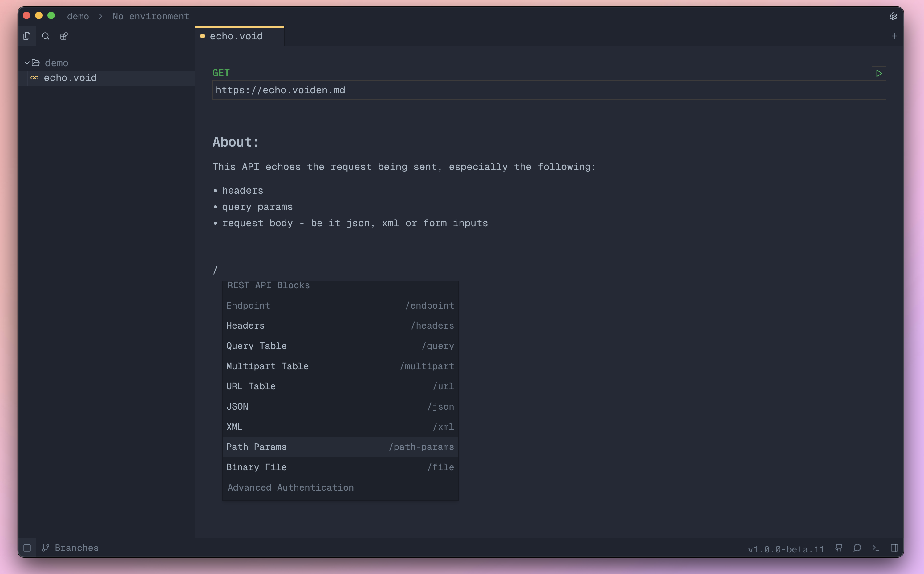Viewport: 924px width, 574px height.
Task: Collapse the demo folder in the explorer
Action: [27, 63]
